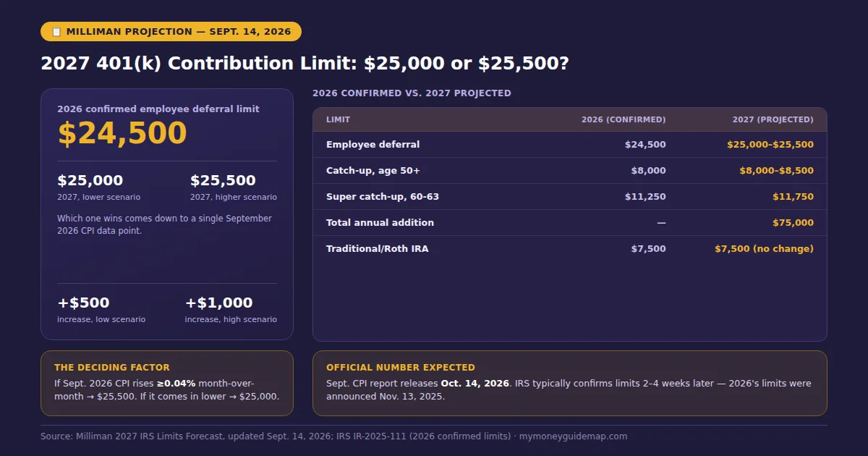Click the $11,250 super catch-up cell
Screen dimensions: 868x456
coord(645,196)
